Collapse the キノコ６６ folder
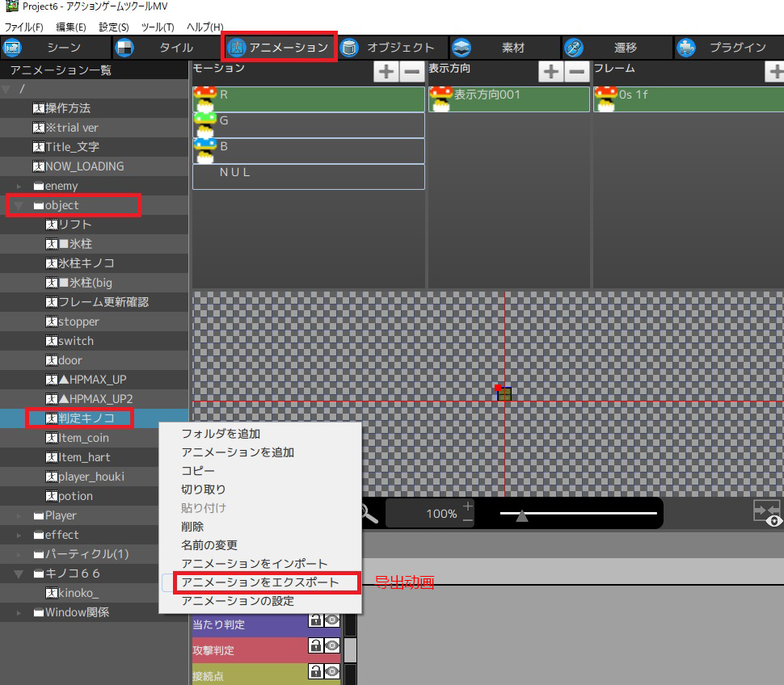Viewport: 784px width, 685px height. click(x=19, y=574)
